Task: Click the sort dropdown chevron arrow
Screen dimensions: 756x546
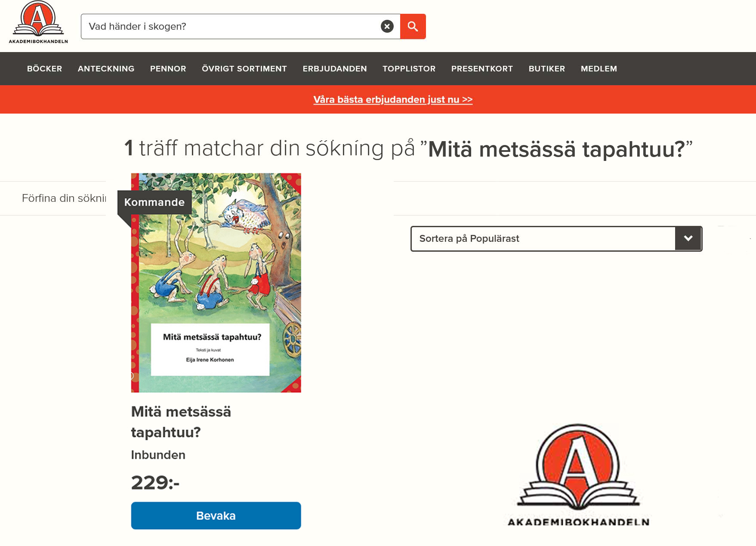Action: 688,239
